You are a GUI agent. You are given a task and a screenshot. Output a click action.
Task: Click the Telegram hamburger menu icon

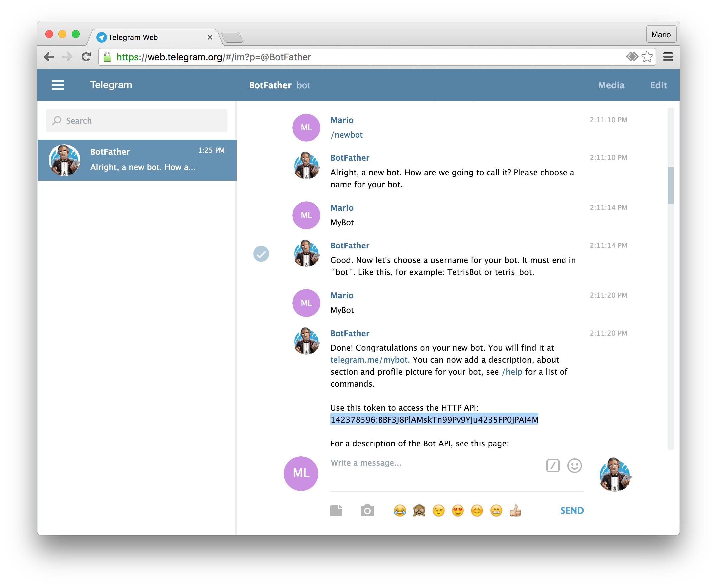tap(57, 84)
